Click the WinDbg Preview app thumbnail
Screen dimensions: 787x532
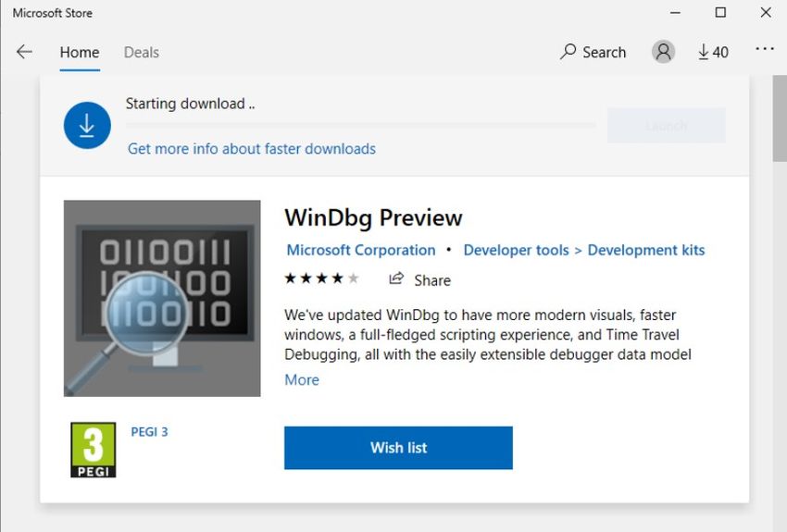(162, 298)
